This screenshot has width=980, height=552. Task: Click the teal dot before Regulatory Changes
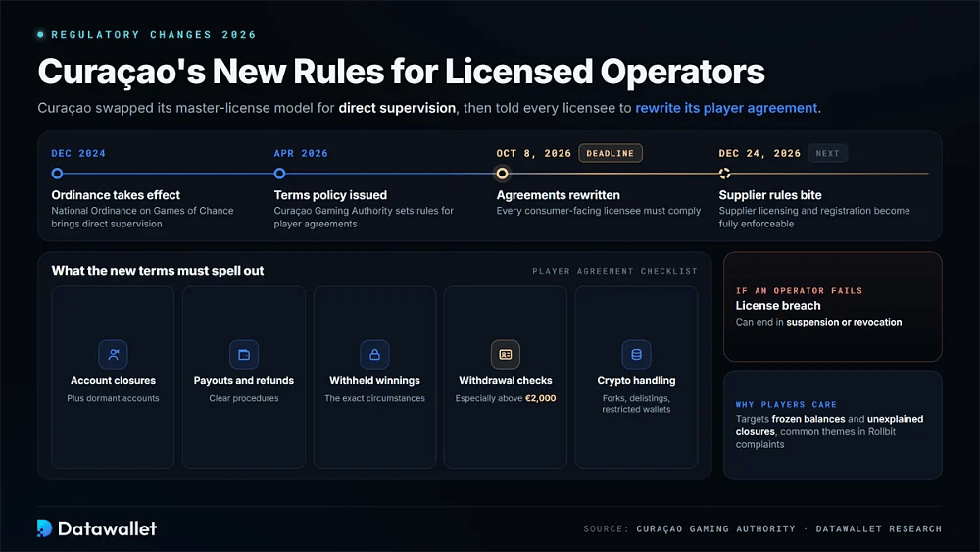(x=40, y=35)
